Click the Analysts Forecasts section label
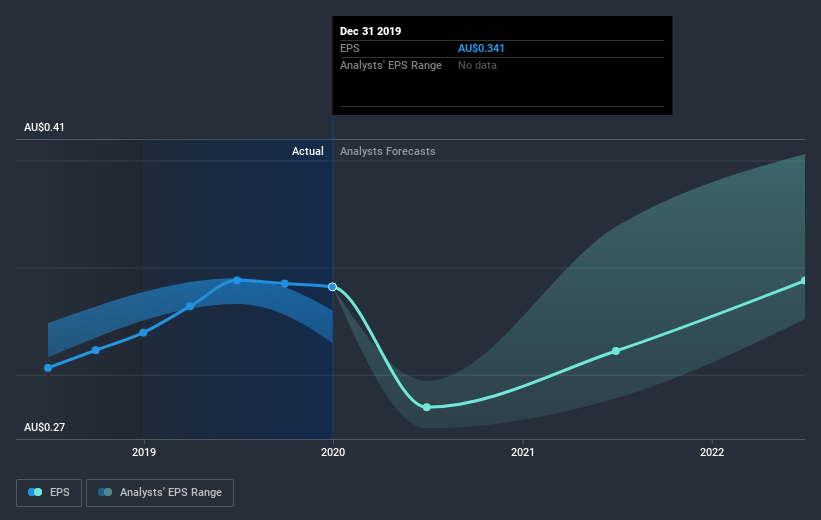821x520 pixels. point(387,151)
